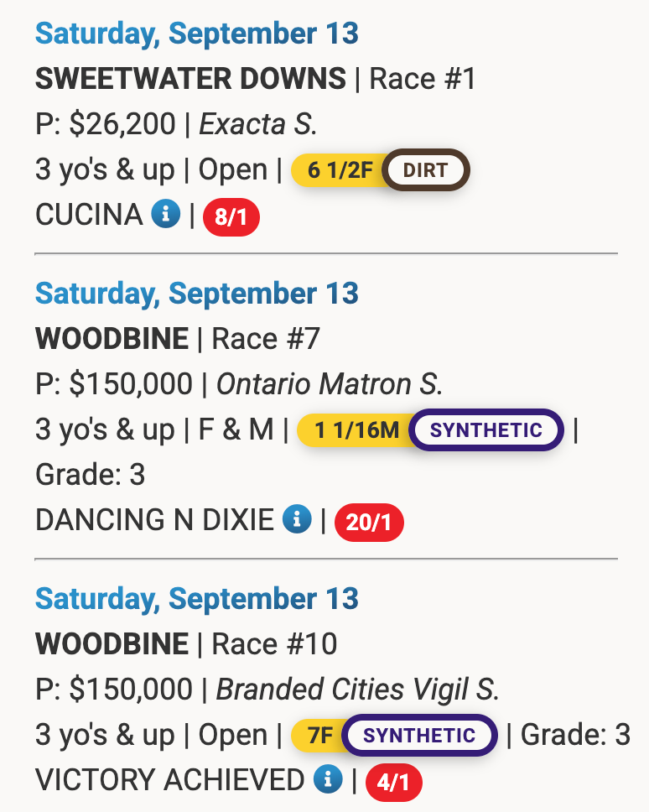
Task: Click the horse name CUCINA
Action: tap(89, 216)
